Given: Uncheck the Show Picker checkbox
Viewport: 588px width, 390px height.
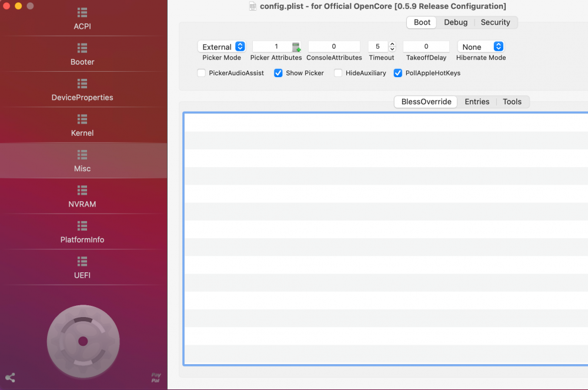Looking at the screenshot, I should point(279,73).
